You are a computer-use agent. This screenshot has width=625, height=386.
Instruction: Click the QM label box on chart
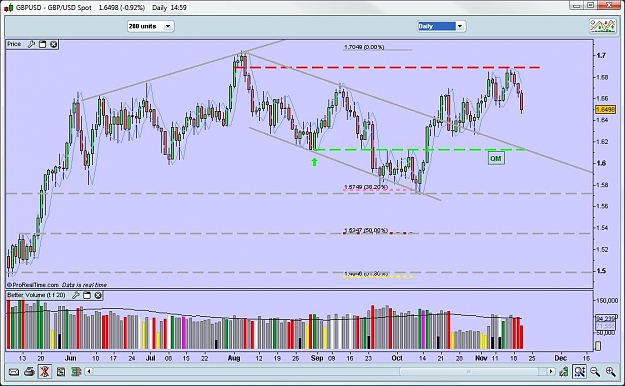495,159
